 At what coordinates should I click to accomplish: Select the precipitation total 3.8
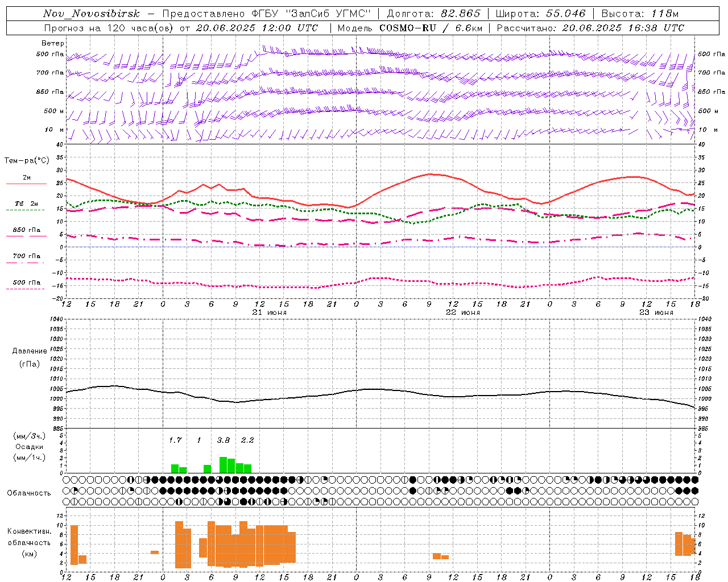click(x=224, y=440)
